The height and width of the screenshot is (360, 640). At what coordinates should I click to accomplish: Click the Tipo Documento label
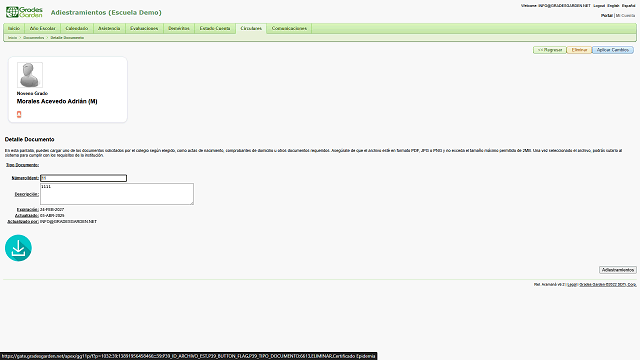(x=22, y=165)
